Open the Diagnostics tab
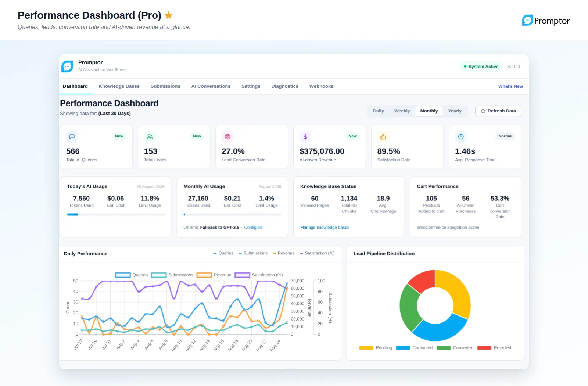This screenshot has height=386, width=588. coord(285,86)
